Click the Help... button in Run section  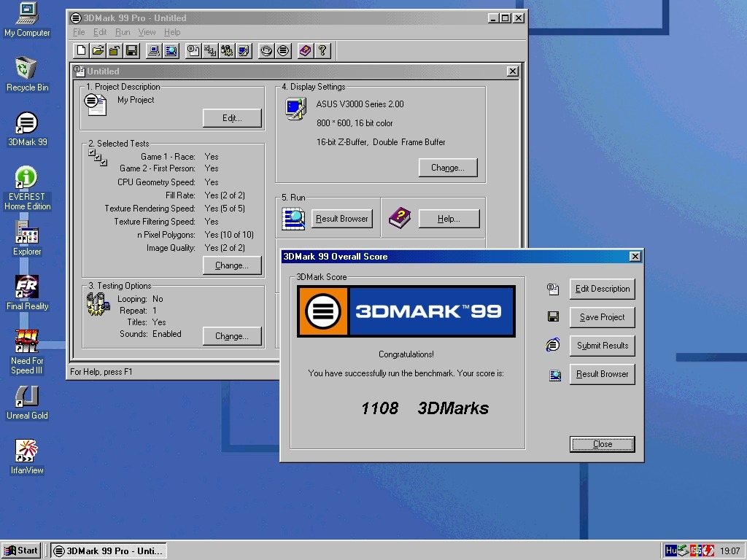pyautogui.click(x=449, y=219)
